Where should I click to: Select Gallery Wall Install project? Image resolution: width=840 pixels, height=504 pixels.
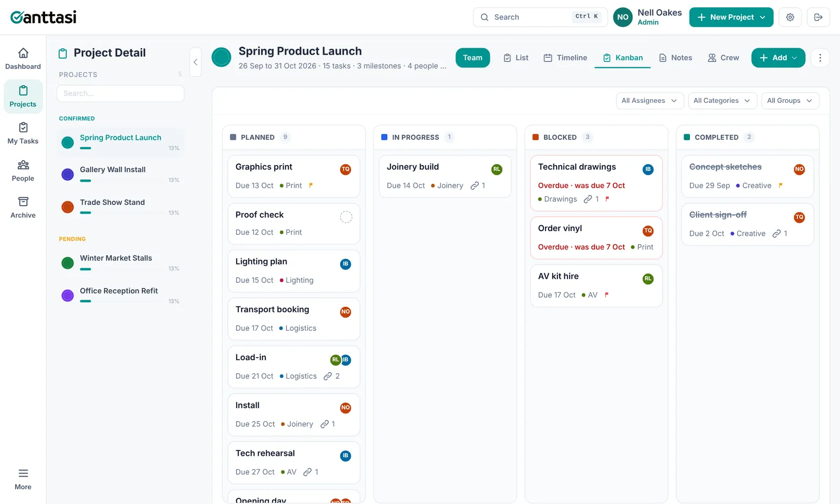pos(120,174)
